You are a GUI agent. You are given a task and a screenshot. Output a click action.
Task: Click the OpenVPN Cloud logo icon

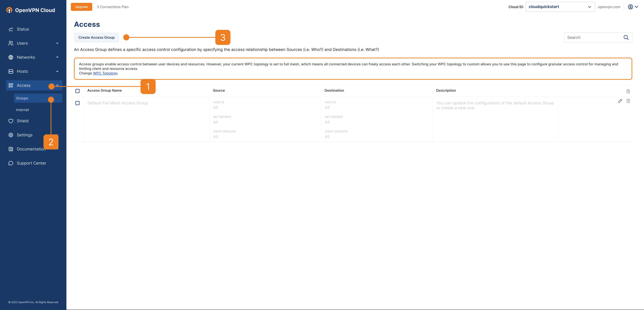click(9, 10)
